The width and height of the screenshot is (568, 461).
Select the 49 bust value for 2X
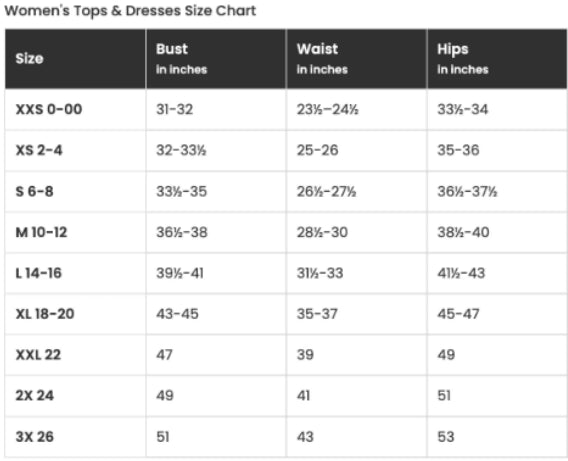165,395
